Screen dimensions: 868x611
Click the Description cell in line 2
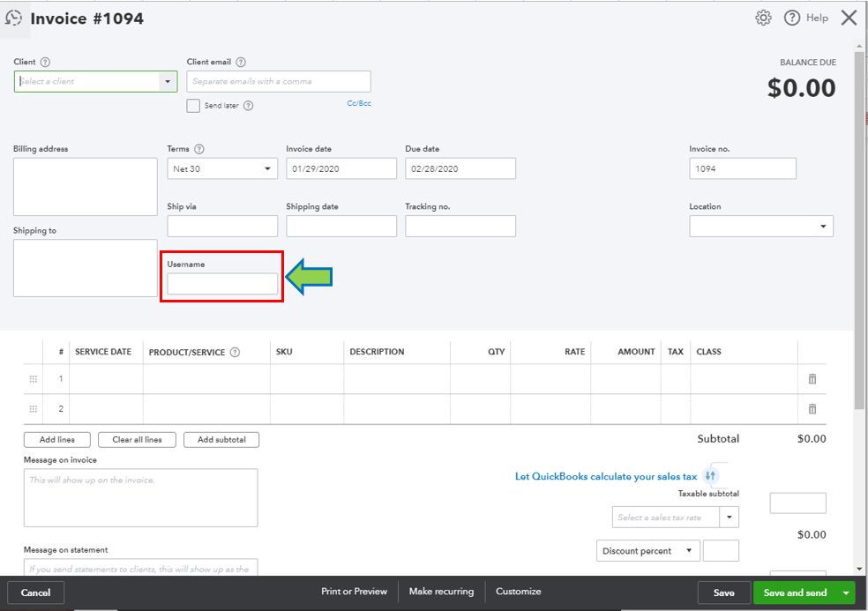(397, 409)
